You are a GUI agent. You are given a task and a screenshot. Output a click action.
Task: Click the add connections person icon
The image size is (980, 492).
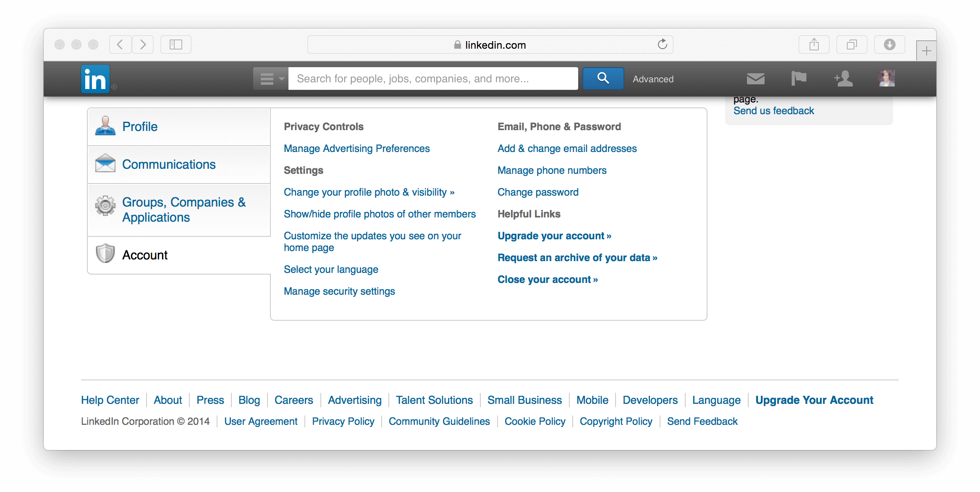click(843, 79)
